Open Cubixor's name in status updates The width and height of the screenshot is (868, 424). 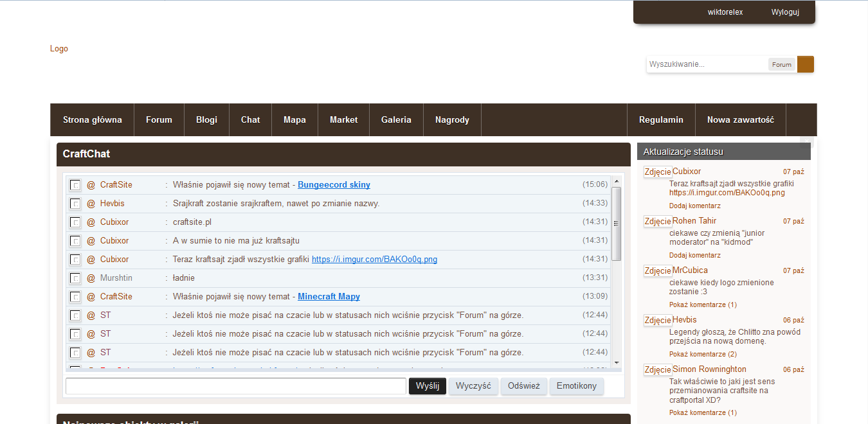[687, 172]
